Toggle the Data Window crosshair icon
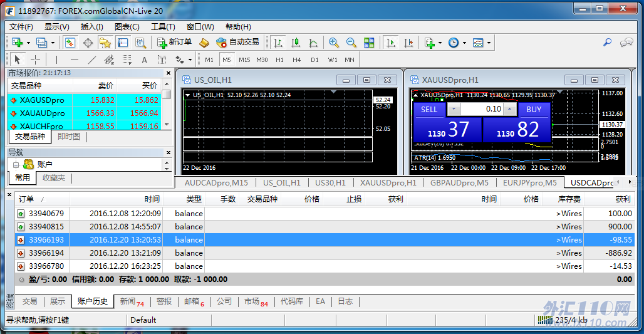The height and width of the screenshot is (334, 644). click(x=88, y=43)
